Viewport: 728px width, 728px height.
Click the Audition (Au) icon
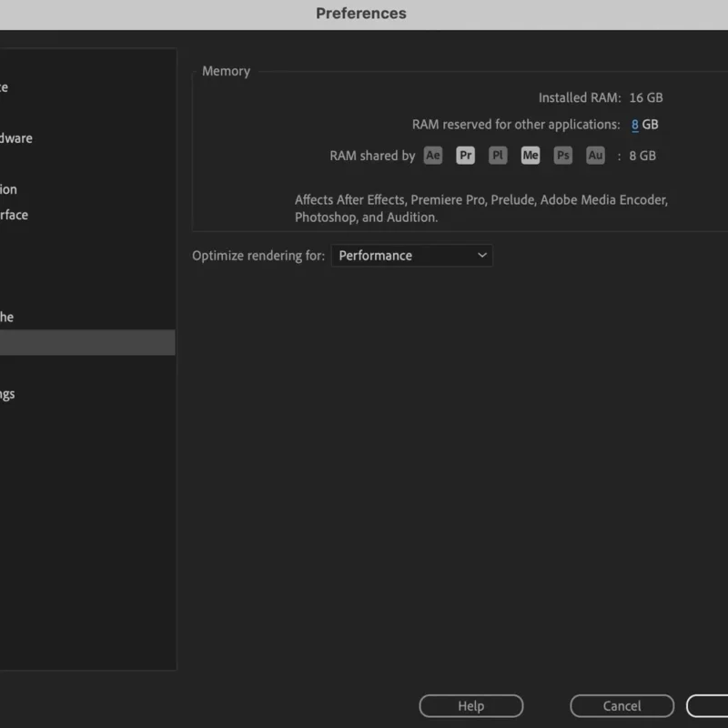click(595, 156)
